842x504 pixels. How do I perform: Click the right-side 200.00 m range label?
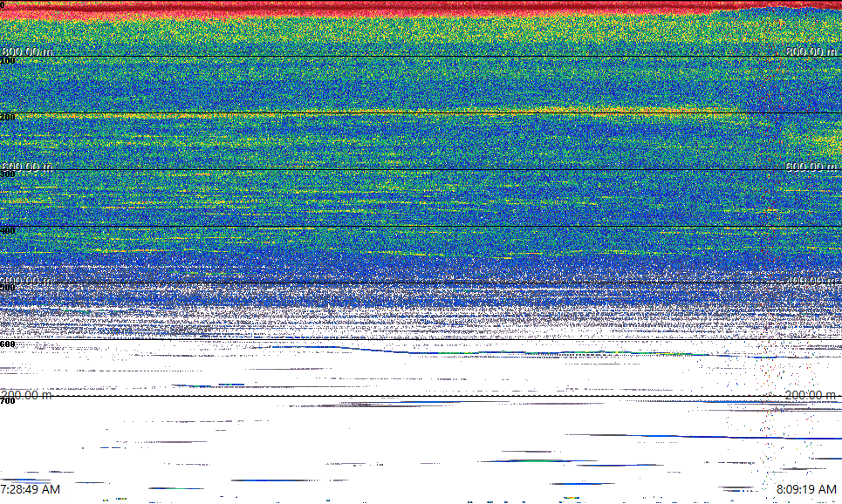[811, 395]
